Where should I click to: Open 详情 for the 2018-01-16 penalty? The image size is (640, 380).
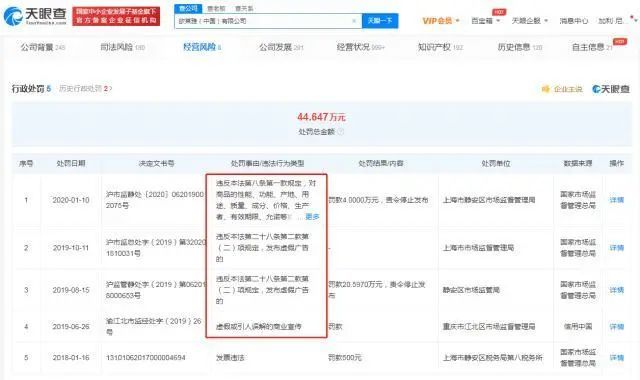[x=616, y=358]
